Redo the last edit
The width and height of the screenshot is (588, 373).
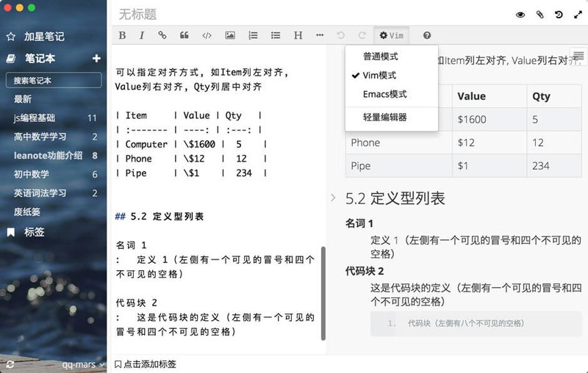tap(362, 35)
